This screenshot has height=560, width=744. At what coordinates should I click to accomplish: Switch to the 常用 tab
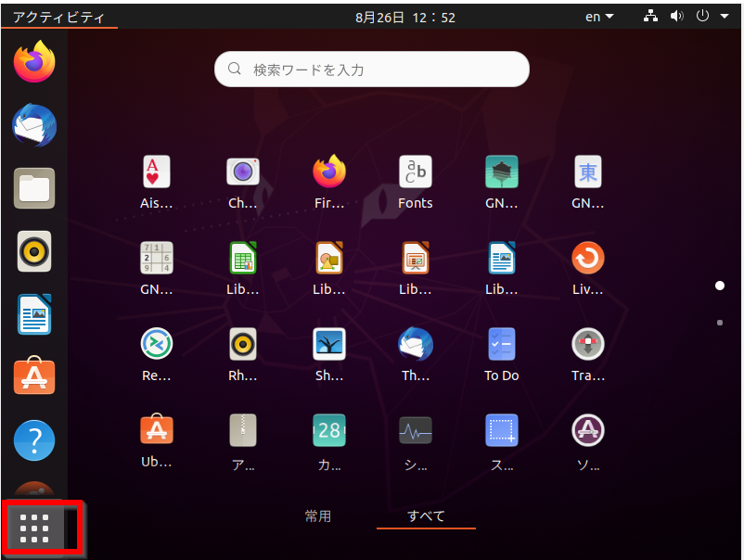click(318, 515)
